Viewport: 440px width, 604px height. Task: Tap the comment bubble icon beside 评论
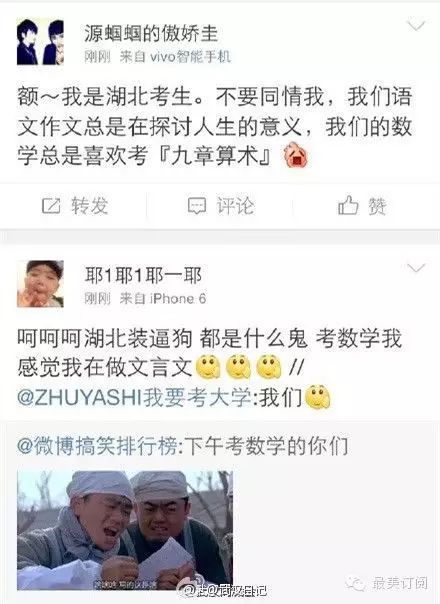click(197, 206)
